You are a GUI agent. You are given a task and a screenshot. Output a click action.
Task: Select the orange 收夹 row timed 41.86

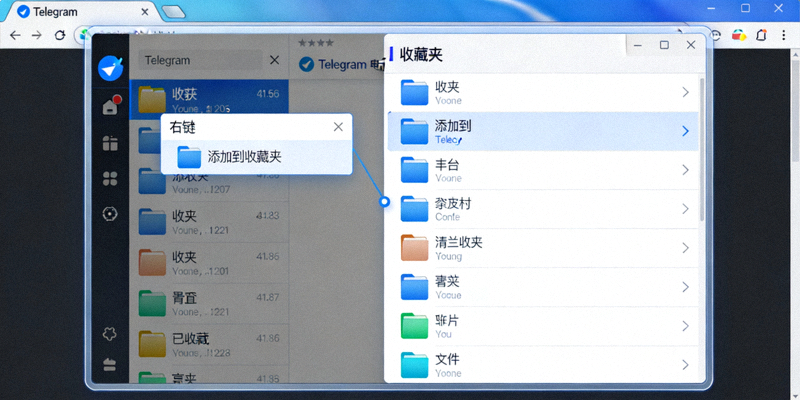pyautogui.click(x=209, y=263)
